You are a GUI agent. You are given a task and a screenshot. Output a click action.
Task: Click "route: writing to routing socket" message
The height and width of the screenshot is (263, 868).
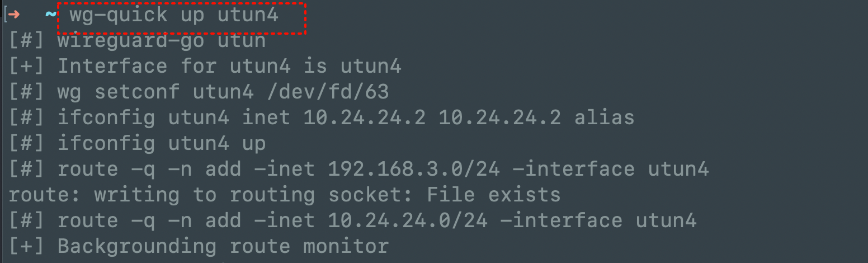pyautogui.click(x=211, y=195)
